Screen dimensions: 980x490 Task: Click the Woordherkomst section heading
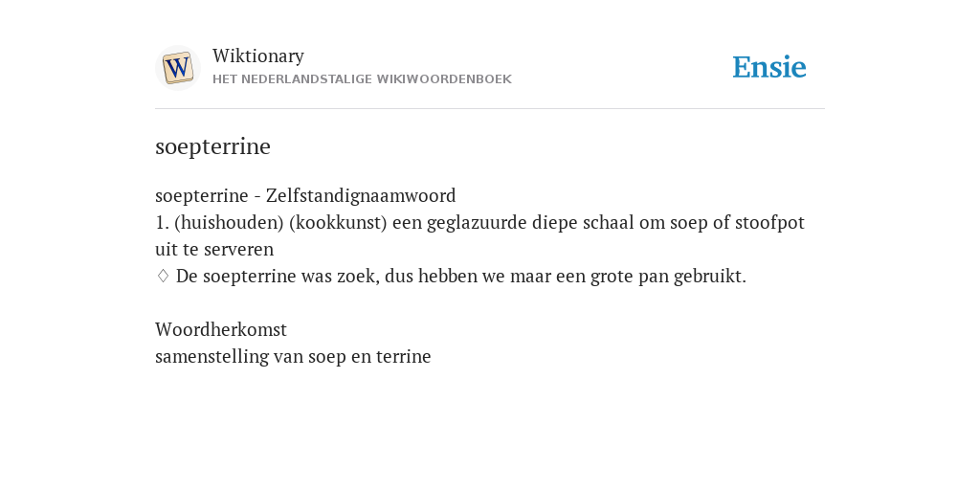point(221,329)
